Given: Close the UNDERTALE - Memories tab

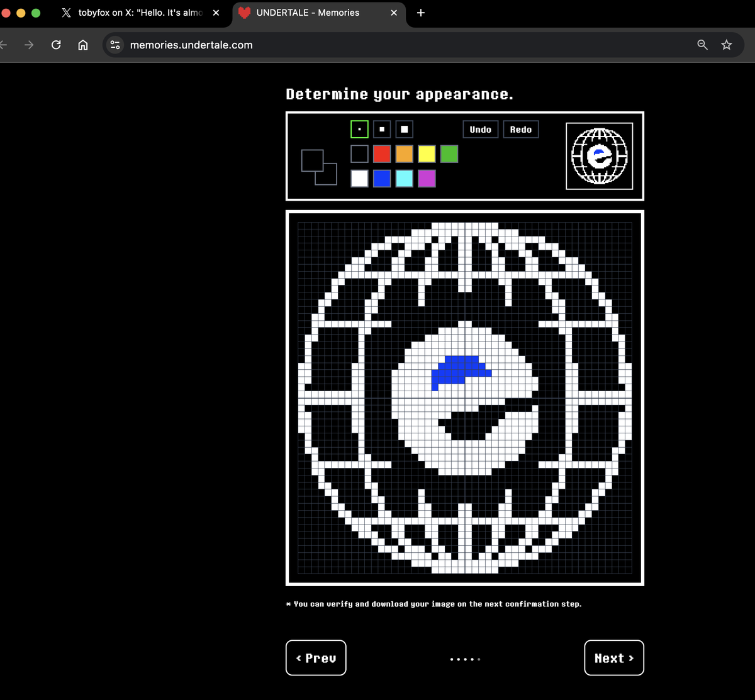Looking at the screenshot, I should [394, 13].
